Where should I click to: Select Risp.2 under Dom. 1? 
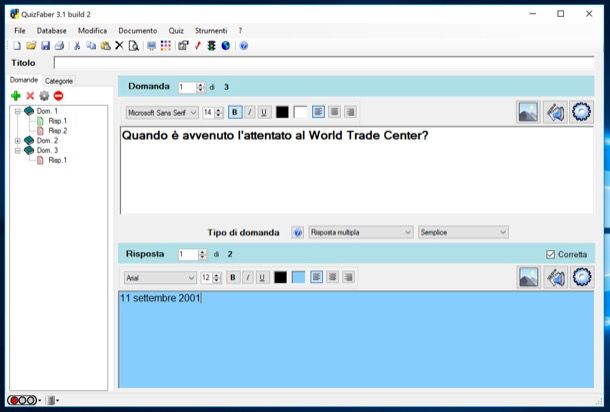point(58,131)
